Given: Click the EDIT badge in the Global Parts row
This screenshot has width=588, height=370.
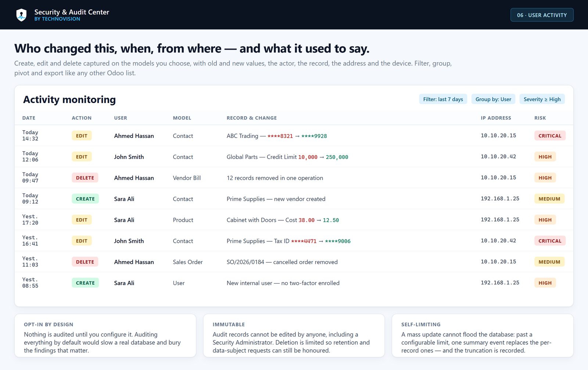Looking at the screenshot, I should click(82, 157).
